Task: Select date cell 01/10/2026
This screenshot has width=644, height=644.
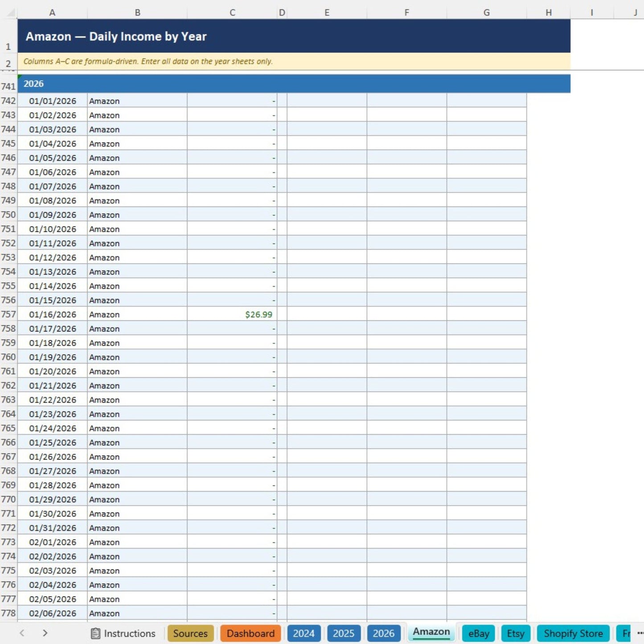Action: [53, 229]
